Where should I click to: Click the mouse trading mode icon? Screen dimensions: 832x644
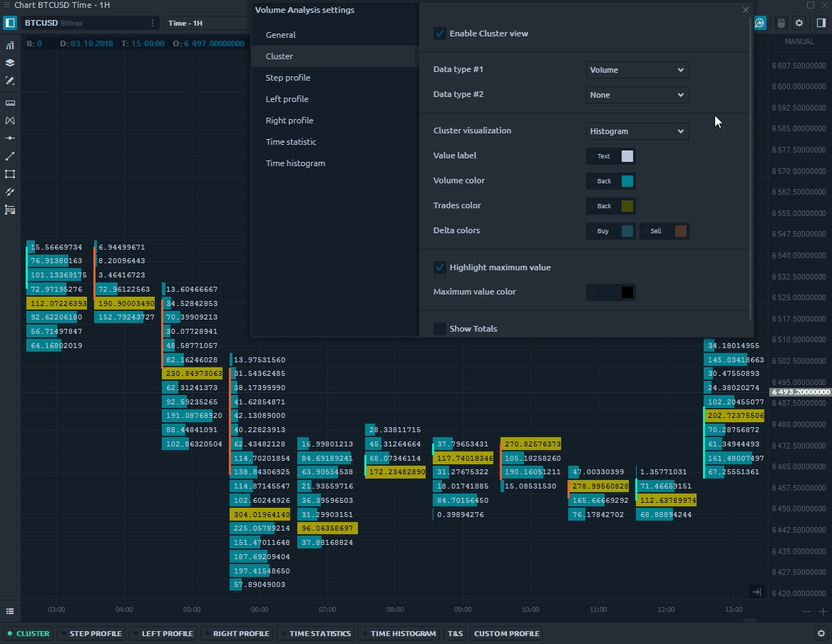[x=781, y=24]
